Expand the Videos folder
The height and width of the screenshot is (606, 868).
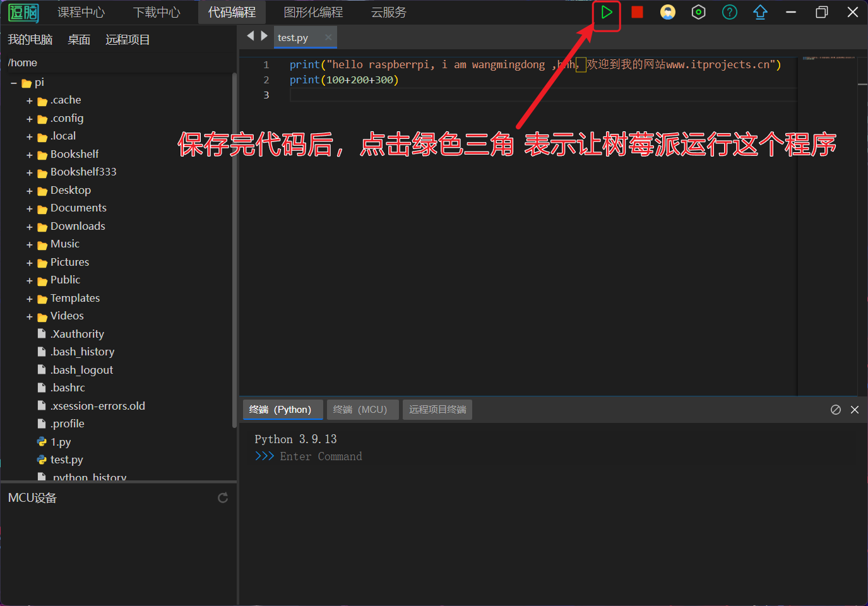(x=29, y=317)
